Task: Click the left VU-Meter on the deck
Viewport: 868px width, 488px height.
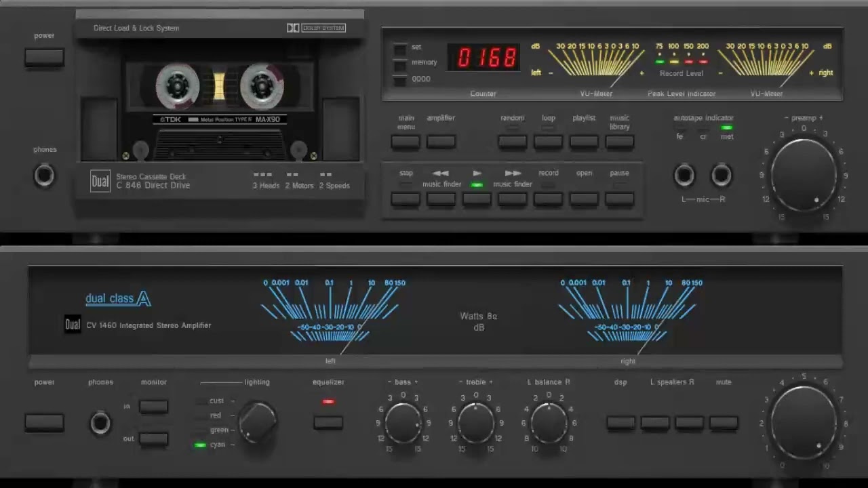Action: point(596,64)
